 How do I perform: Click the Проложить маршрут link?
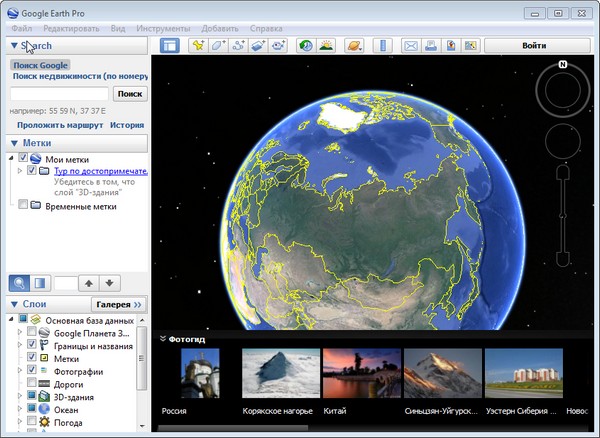click(x=58, y=126)
